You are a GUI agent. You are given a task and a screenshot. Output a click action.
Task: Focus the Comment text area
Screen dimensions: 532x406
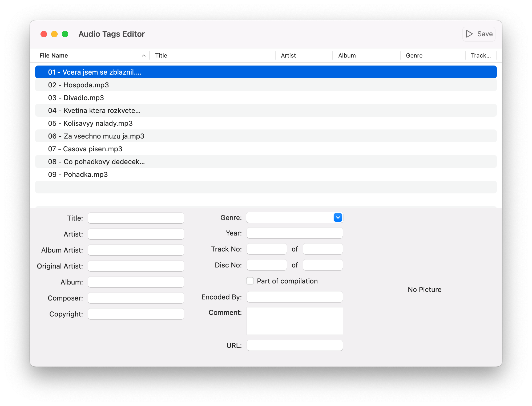click(x=295, y=321)
